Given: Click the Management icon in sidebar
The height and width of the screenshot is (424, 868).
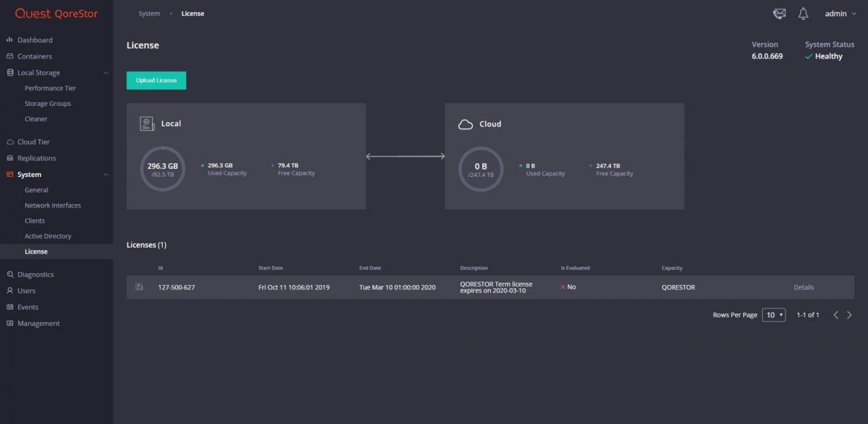Looking at the screenshot, I should 10,323.
